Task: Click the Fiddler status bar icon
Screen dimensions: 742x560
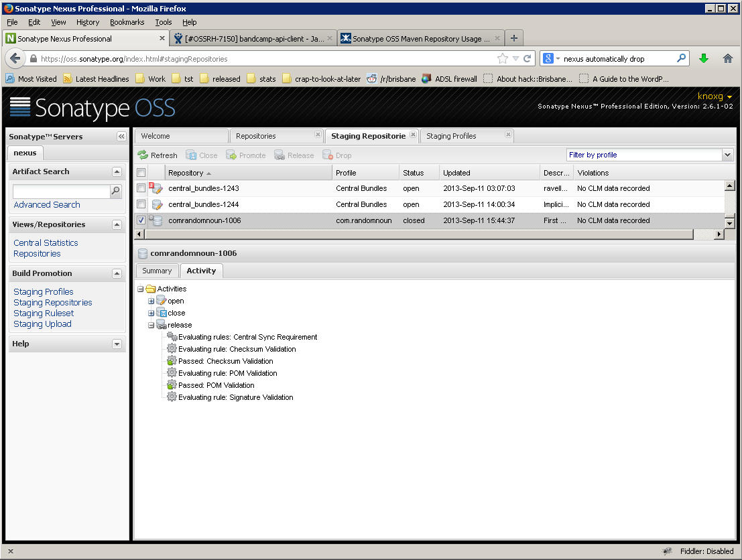Action: (667, 551)
